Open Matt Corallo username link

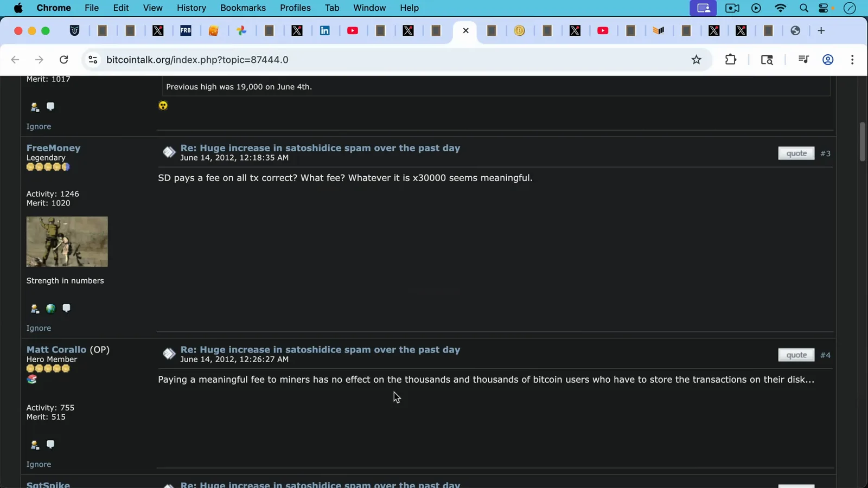(56, 350)
